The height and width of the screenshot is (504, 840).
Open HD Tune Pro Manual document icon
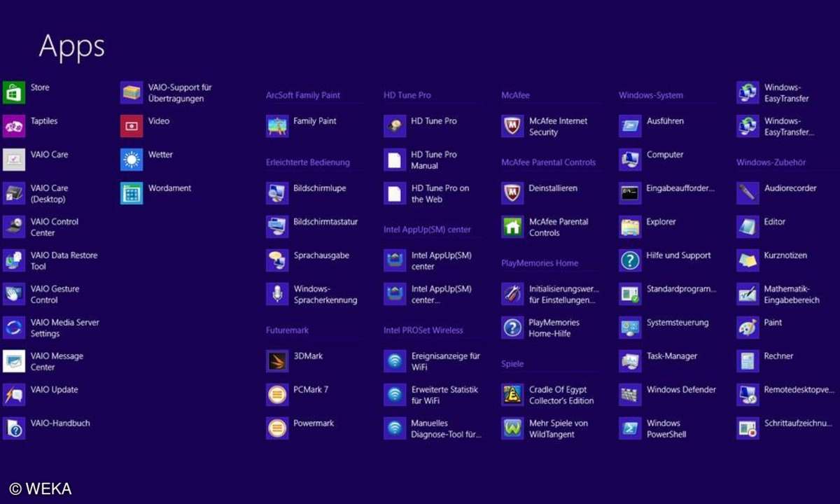[x=395, y=160]
